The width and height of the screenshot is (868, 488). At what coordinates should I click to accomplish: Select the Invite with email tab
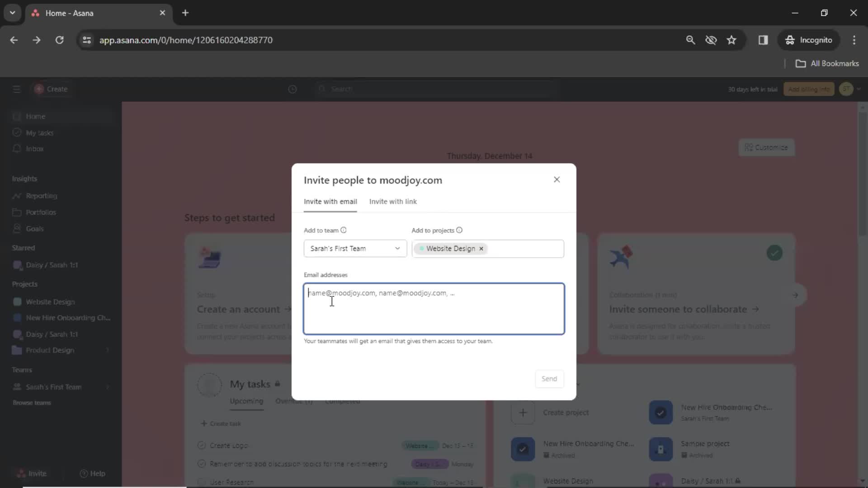[330, 202]
